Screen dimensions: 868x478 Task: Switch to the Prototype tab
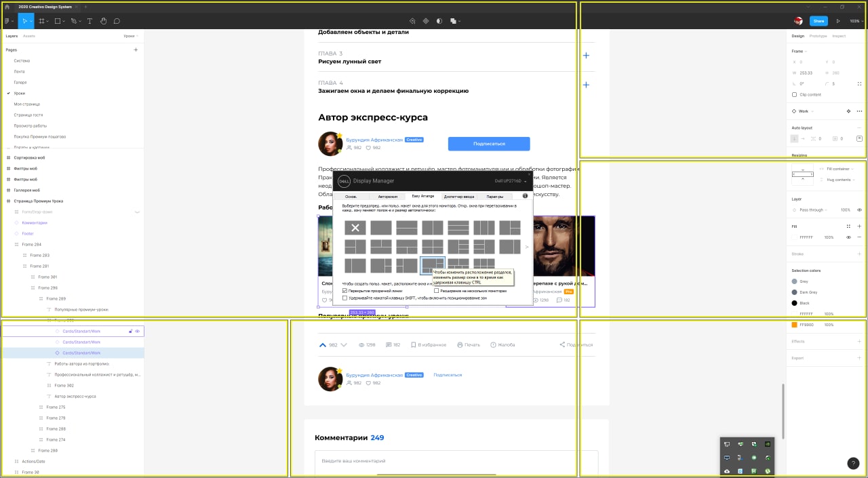818,36
